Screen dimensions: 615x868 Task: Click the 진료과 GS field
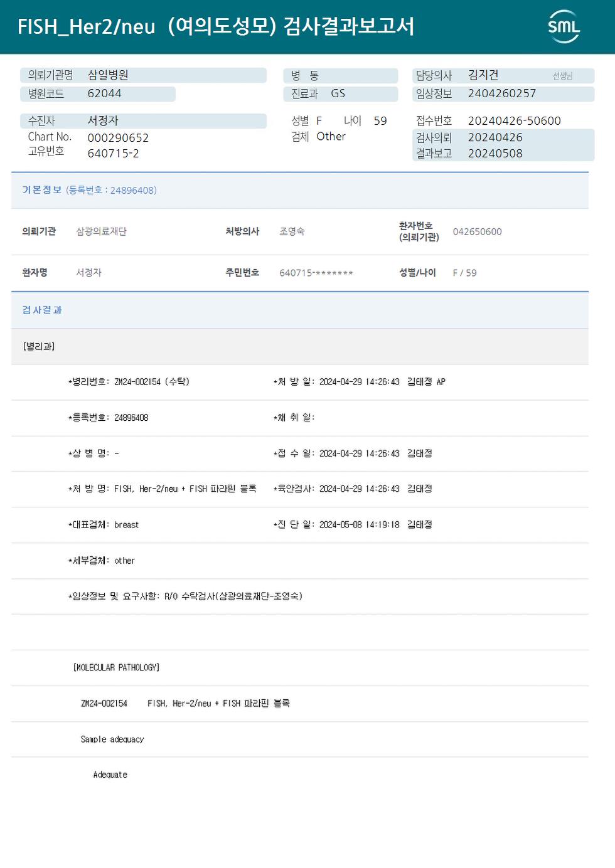coord(340,93)
